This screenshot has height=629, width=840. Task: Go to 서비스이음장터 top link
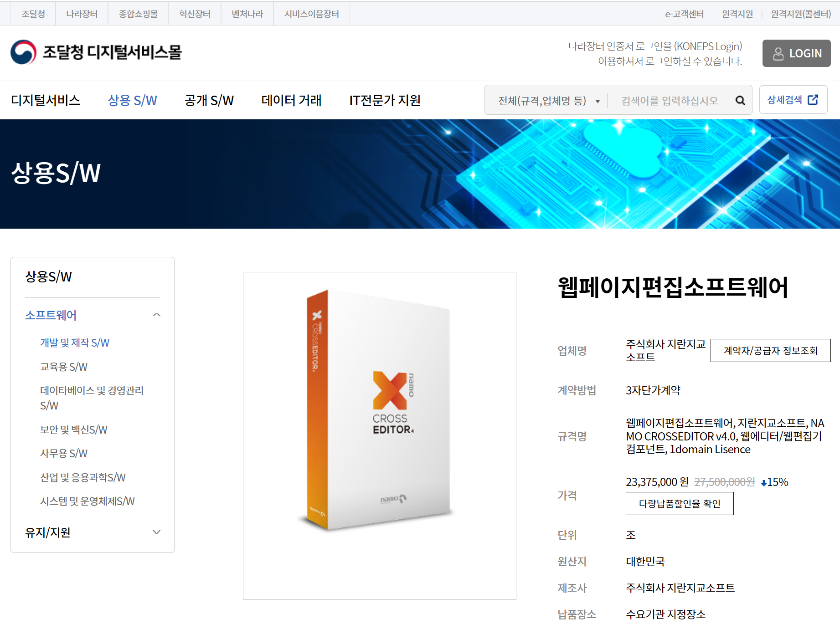pos(312,14)
